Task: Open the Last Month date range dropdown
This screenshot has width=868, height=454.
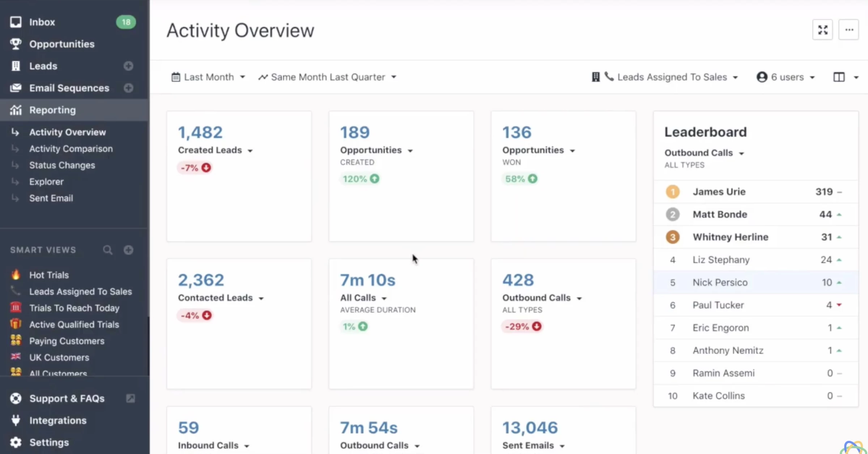Action: pyautogui.click(x=208, y=77)
